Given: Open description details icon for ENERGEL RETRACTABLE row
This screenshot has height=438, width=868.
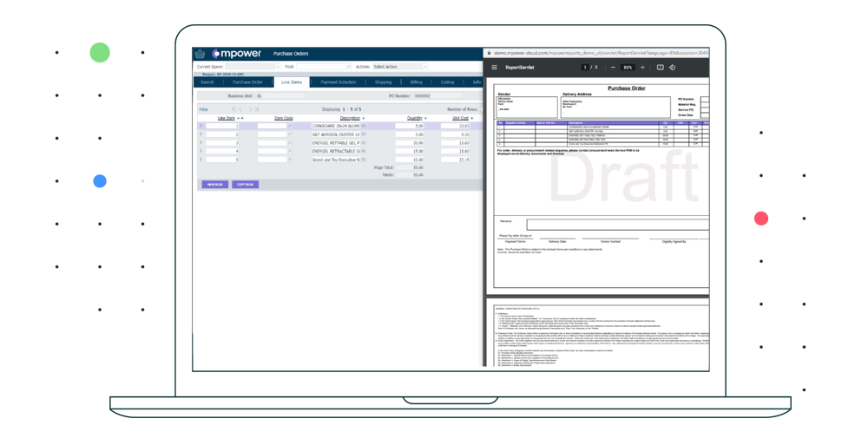Looking at the screenshot, I should [x=364, y=151].
